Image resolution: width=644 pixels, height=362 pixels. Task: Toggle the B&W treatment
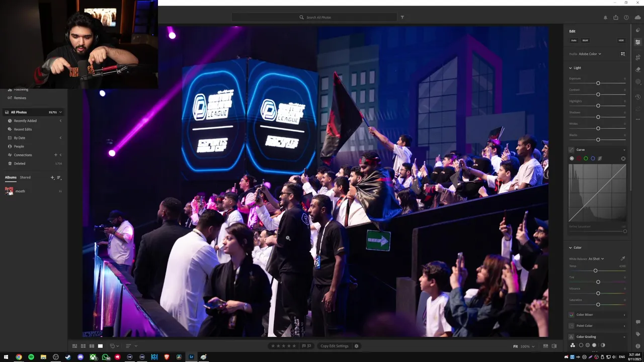coord(585,40)
